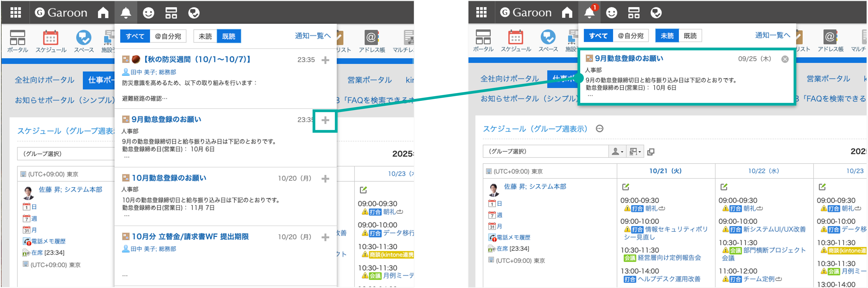
Task: Click the globe icon in the header
Action: (194, 12)
